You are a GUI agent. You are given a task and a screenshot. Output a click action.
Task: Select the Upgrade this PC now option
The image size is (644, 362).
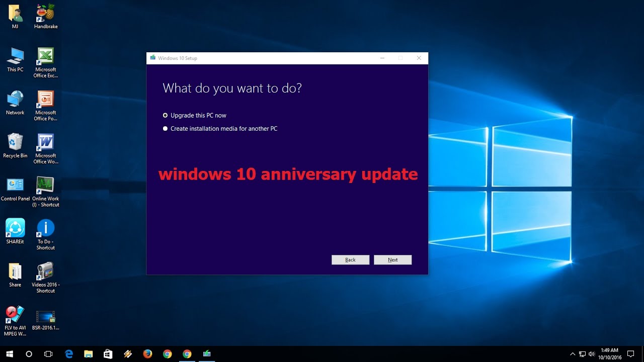[x=195, y=115]
